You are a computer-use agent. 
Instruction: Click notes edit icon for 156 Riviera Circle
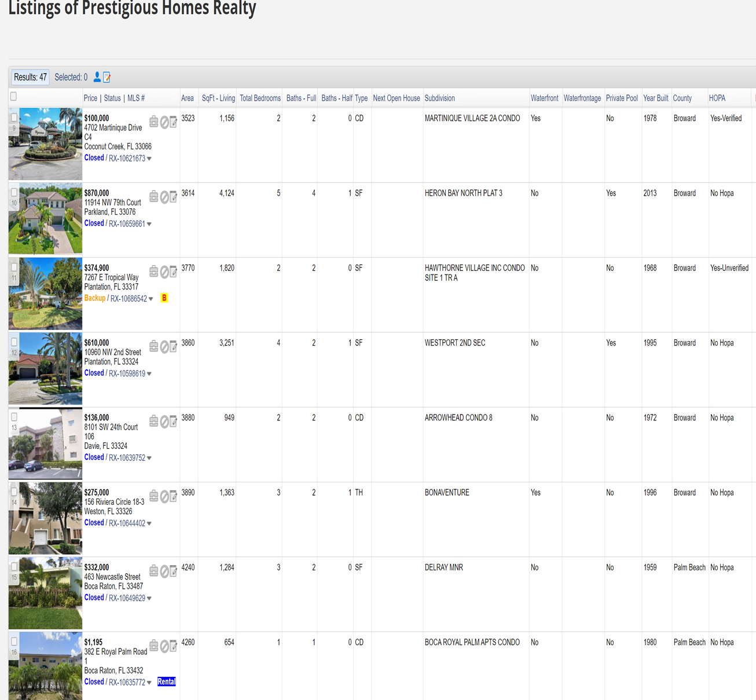click(173, 496)
